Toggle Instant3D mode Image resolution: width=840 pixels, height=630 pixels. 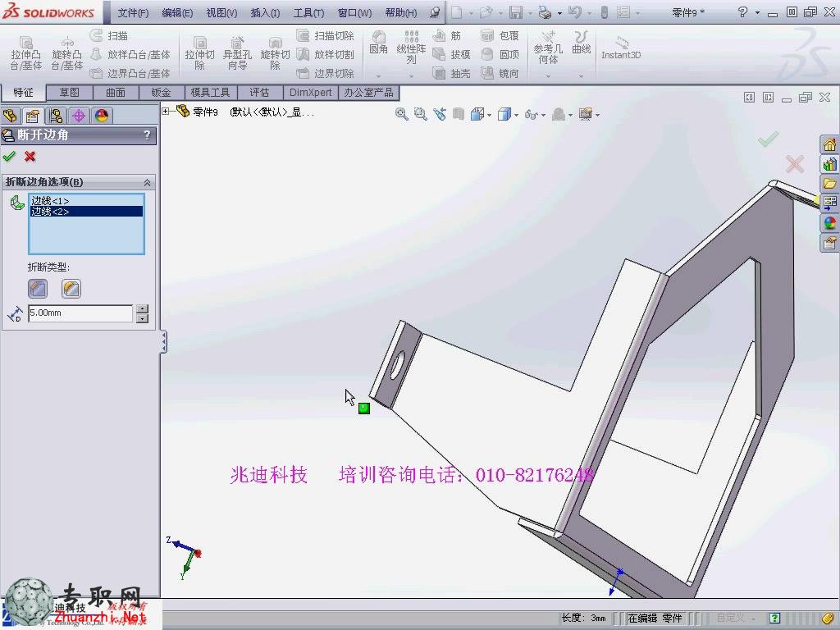click(621, 48)
